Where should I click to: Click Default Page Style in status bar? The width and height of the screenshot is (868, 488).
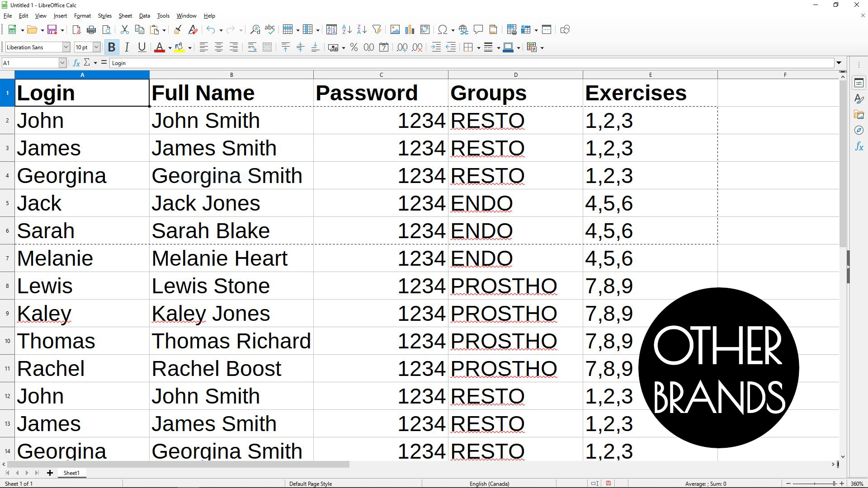coord(311,483)
